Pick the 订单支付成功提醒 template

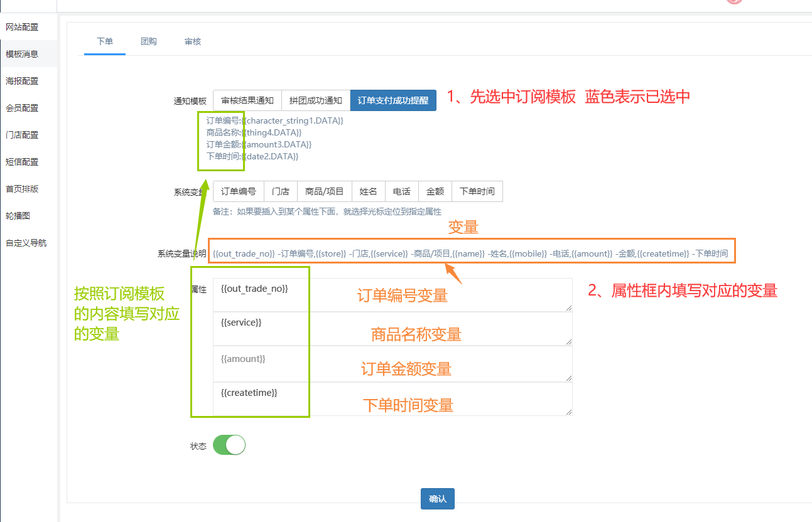393,100
